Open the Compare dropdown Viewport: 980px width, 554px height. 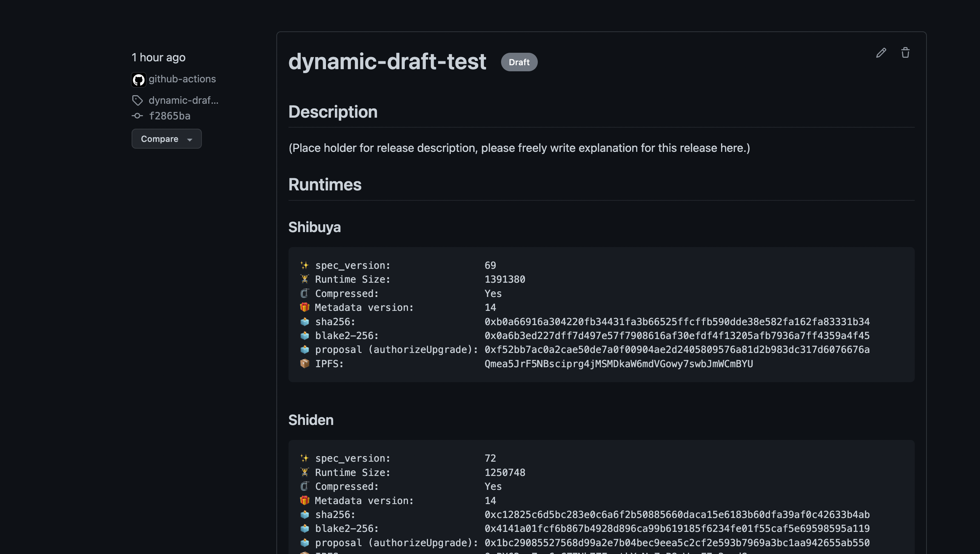click(x=166, y=139)
